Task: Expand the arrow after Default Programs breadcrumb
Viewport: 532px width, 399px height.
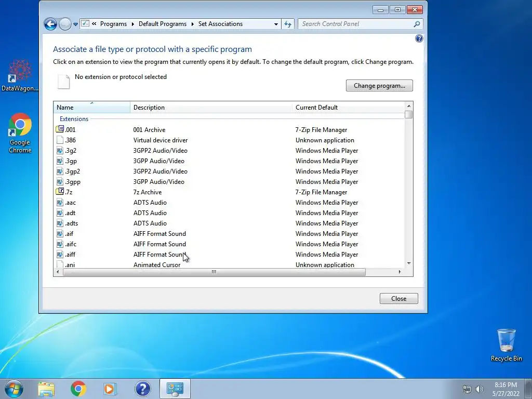Action: 192,24
